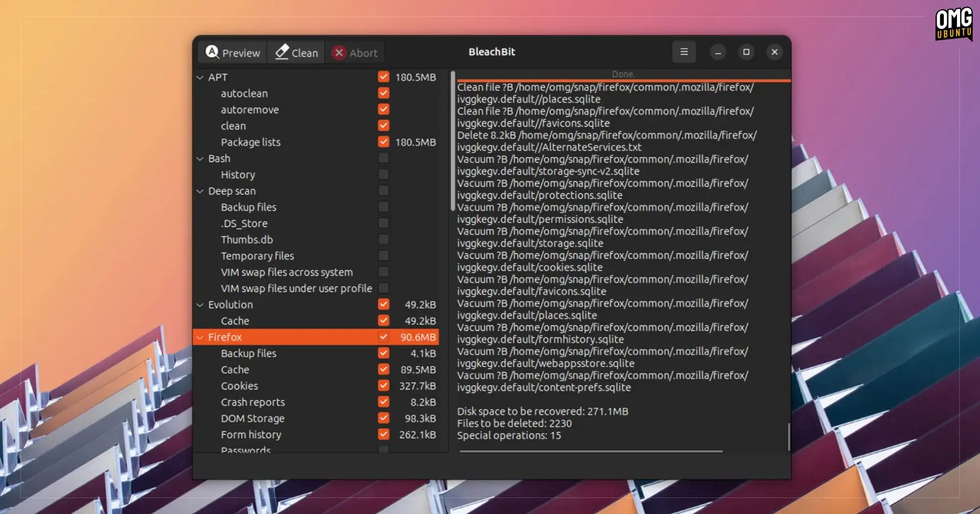This screenshot has height=514, width=980.
Task: Select the autoclean tree item
Action: tap(244, 93)
